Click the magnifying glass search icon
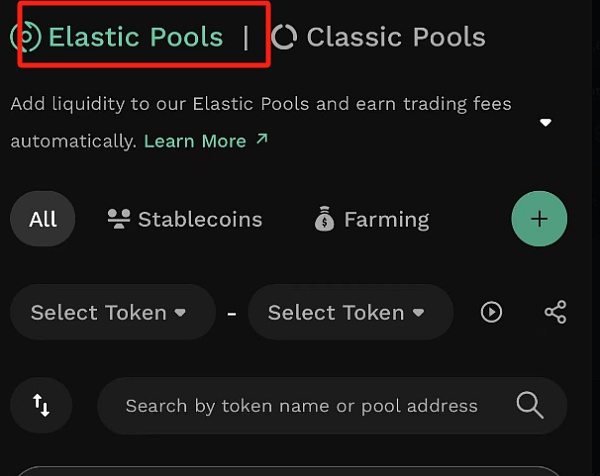The height and width of the screenshot is (476, 600). point(529,405)
